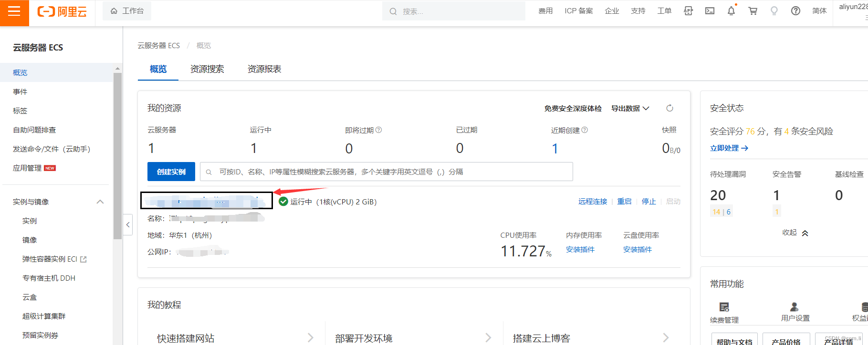This screenshot has width=868, height=345.
Task: Expand the 导出数据 dropdown
Action: pyautogui.click(x=630, y=108)
